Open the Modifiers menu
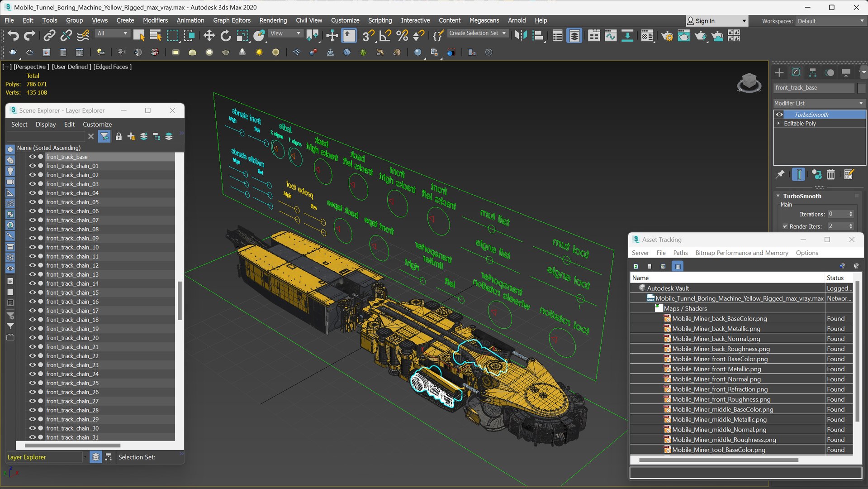Viewport: 868px width, 489px height. click(x=155, y=20)
